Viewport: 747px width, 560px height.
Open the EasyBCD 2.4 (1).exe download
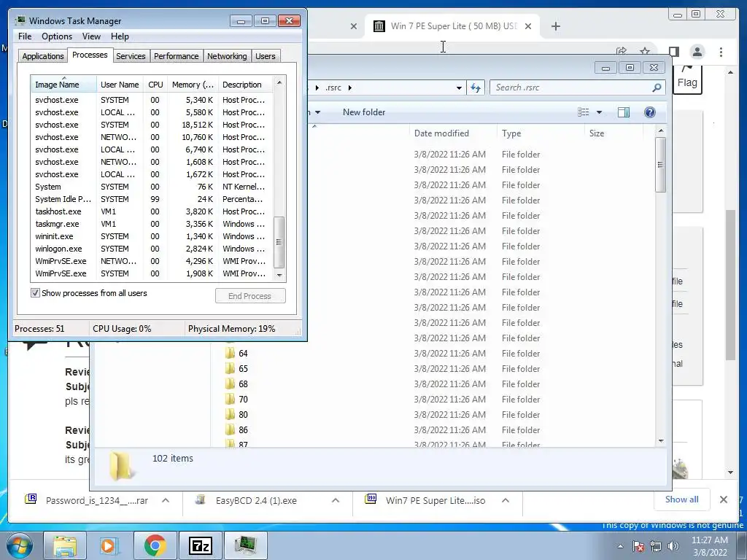pos(256,500)
